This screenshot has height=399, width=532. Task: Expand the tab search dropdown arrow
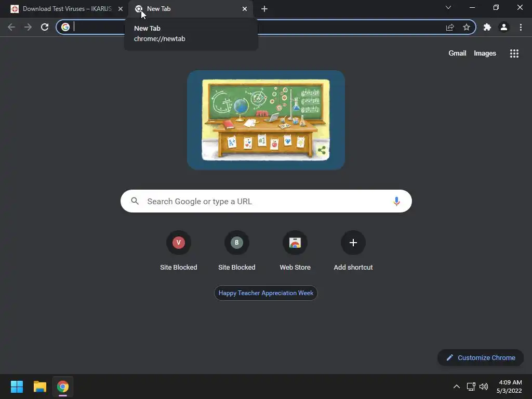point(448,7)
